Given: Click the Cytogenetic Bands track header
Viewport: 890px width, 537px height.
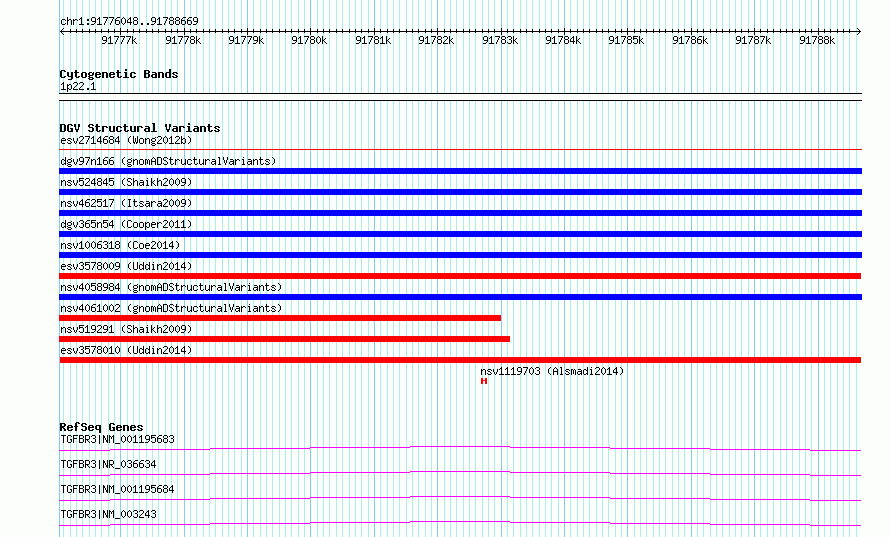Looking at the screenshot, I should coord(119,74).
